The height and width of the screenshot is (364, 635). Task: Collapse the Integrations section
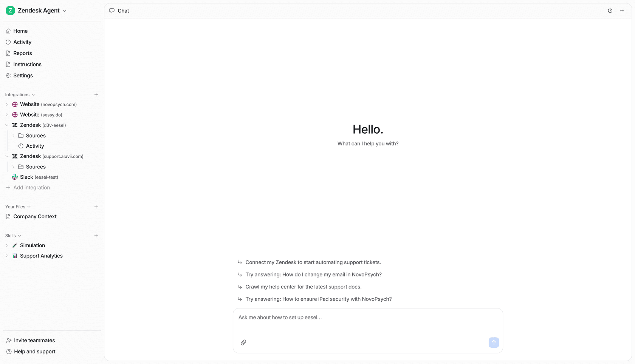pyautogui.click(x=33, y=94)
